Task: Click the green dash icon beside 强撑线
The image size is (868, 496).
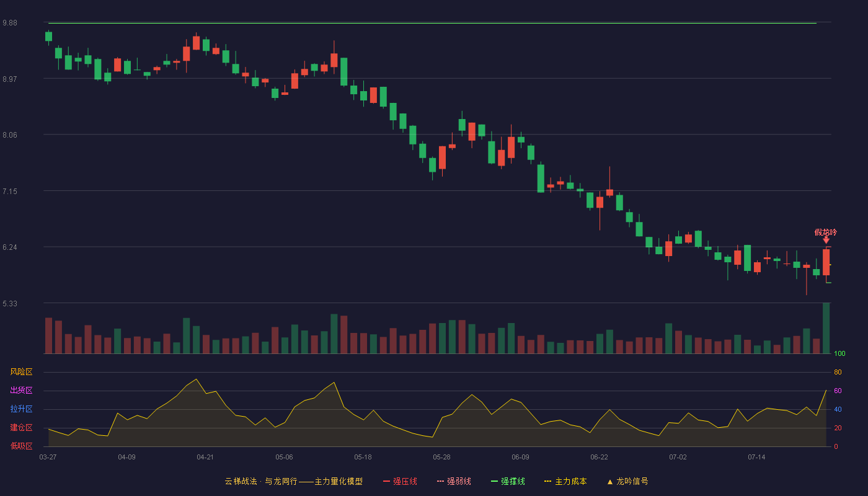Action: pyautogui.click(x=494, y=482)
